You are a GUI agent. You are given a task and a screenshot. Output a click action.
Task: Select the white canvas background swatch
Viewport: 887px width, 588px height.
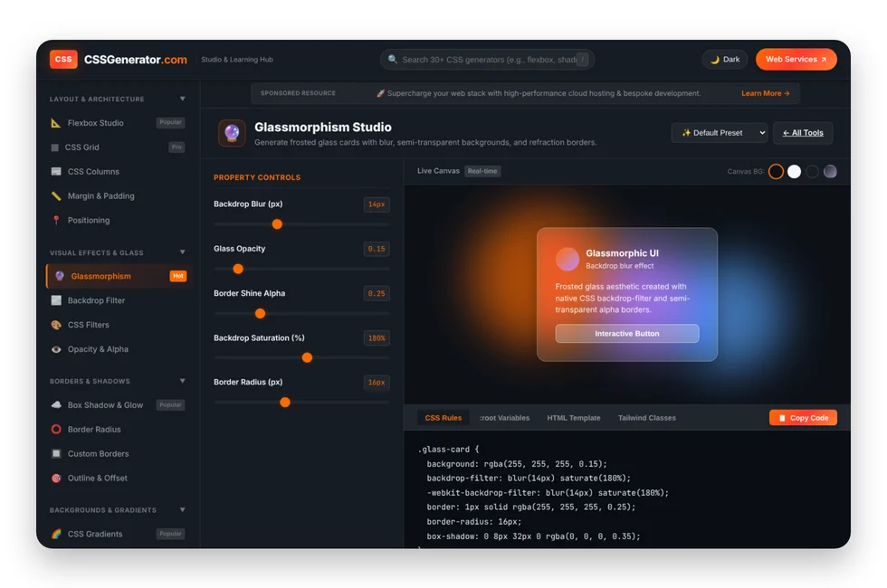click(795, 171)
